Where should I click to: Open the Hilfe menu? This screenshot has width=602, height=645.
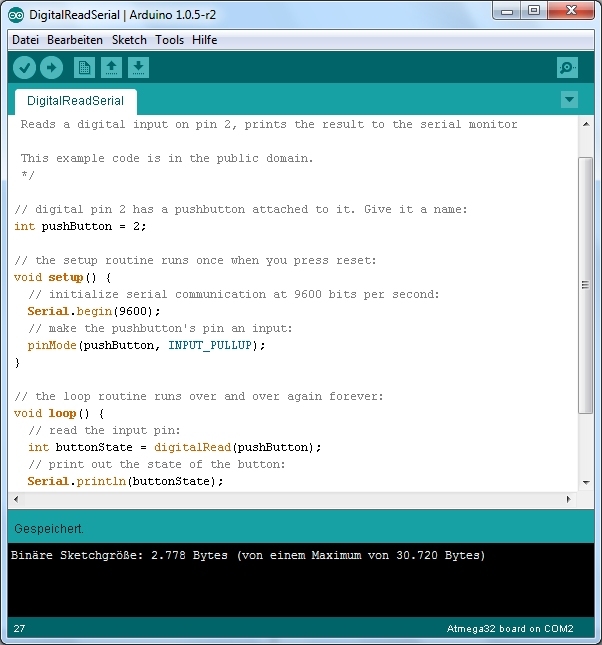[x=205, y=40]
